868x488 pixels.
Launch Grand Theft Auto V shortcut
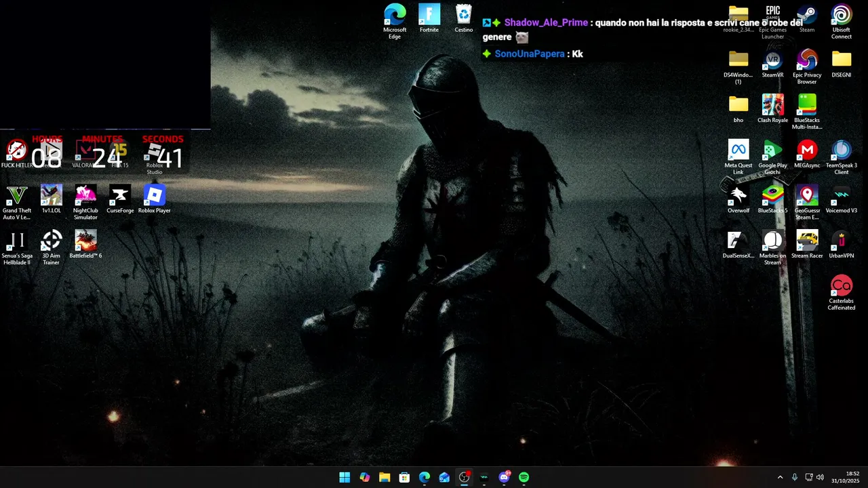click(17, 203)
